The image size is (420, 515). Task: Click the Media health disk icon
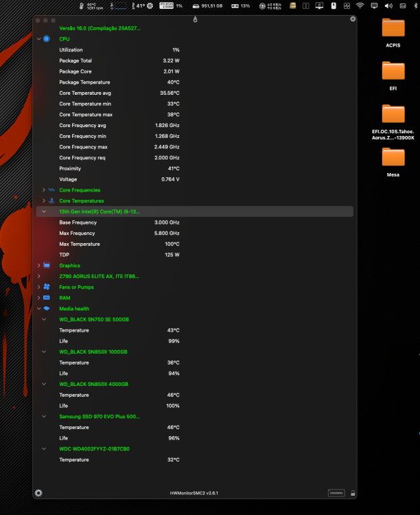click(x=47, y=308)
